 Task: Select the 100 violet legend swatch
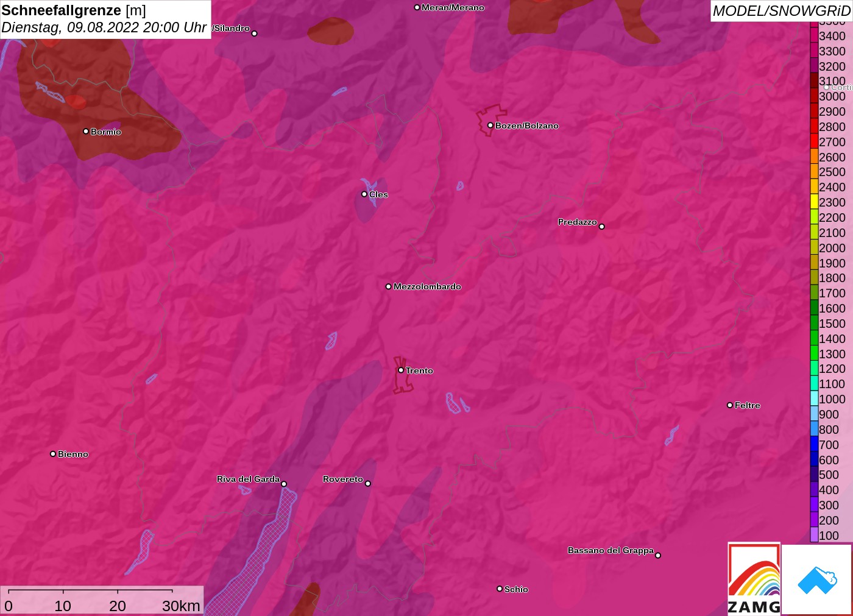[x=814, y=535]
